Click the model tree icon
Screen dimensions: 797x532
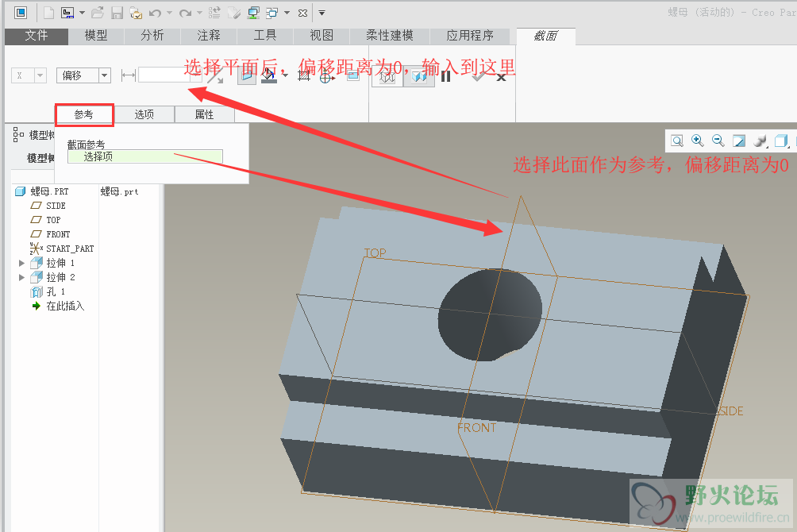pos(18,134)
